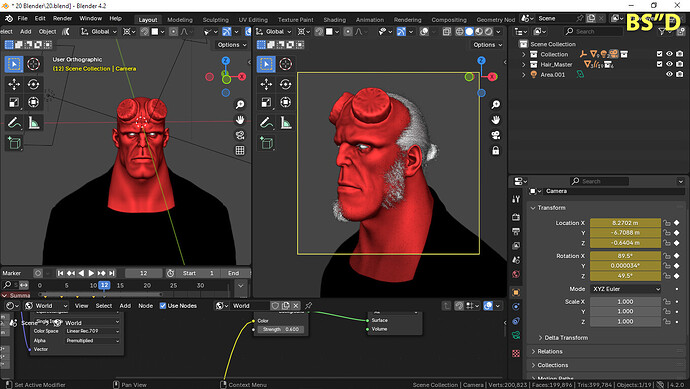Open the XYZ Euler rotation mode dropdown
The width and height of the screenshot is (690, 389).
[x=625, y=289]
